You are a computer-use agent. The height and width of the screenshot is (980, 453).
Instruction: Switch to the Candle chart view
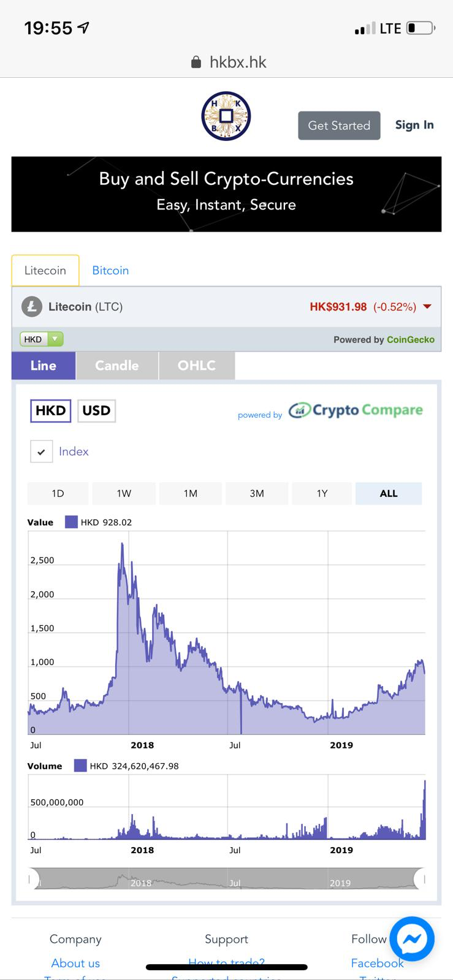(x=116, y=365)
